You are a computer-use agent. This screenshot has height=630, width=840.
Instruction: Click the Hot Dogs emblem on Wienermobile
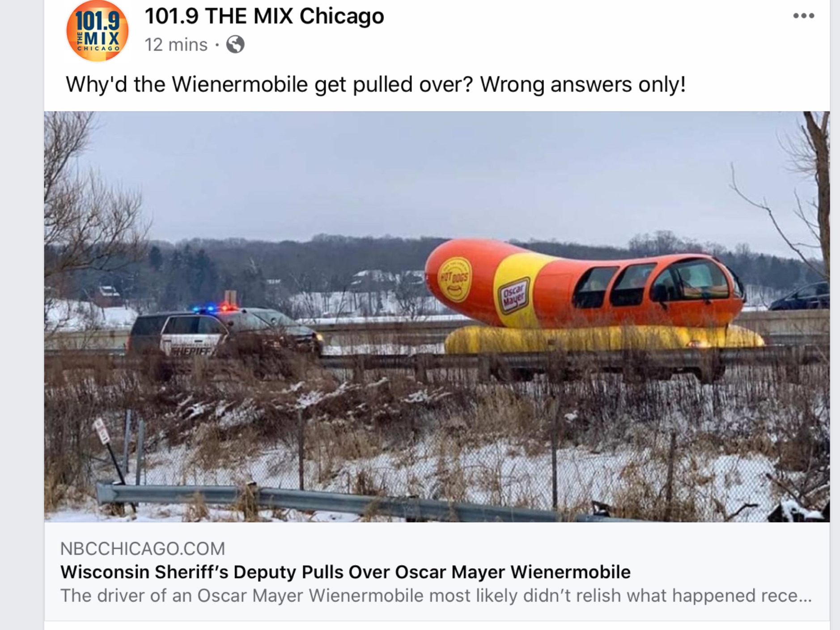454,279
